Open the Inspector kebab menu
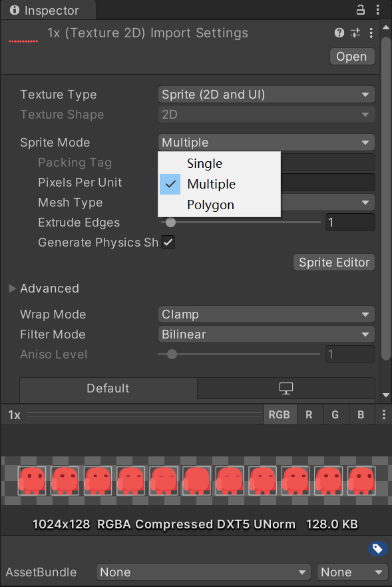392x587 pixels. 379,10
